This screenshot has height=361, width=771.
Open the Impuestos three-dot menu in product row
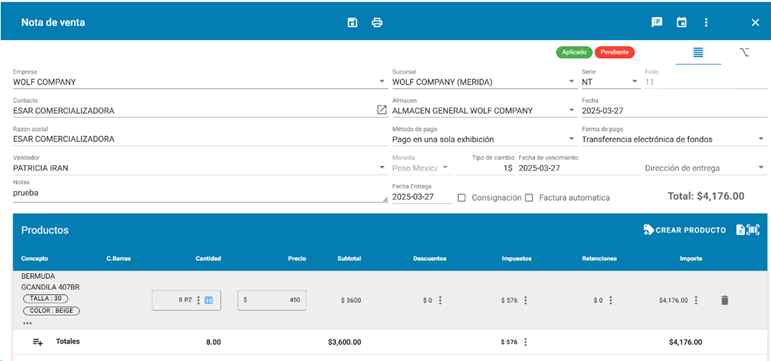525,300
